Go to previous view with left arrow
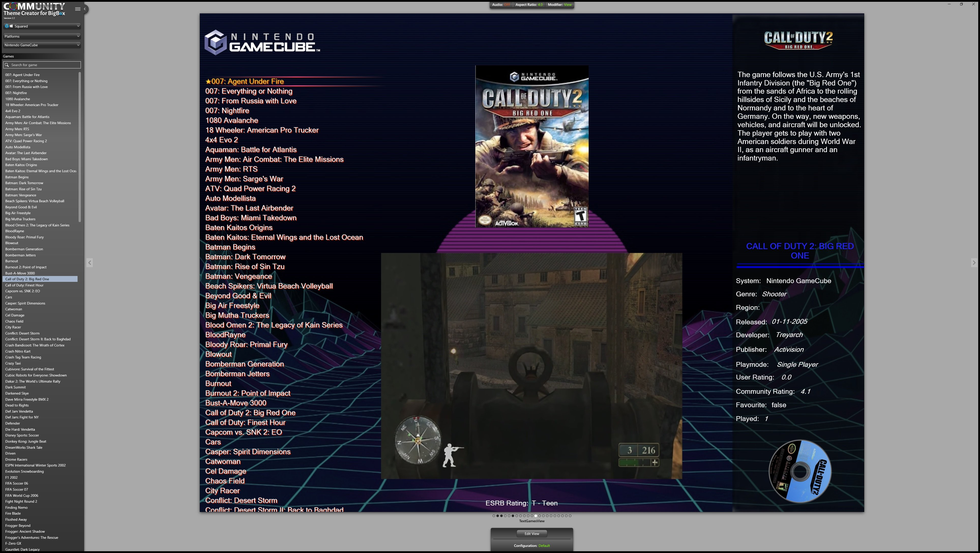980x553 pixels. (x=90, y=263)
